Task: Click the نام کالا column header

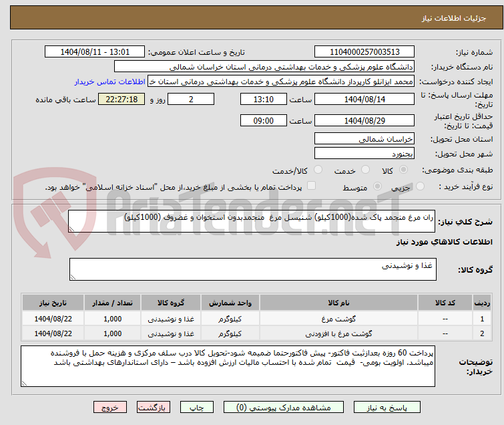Action: click(338, 303)
